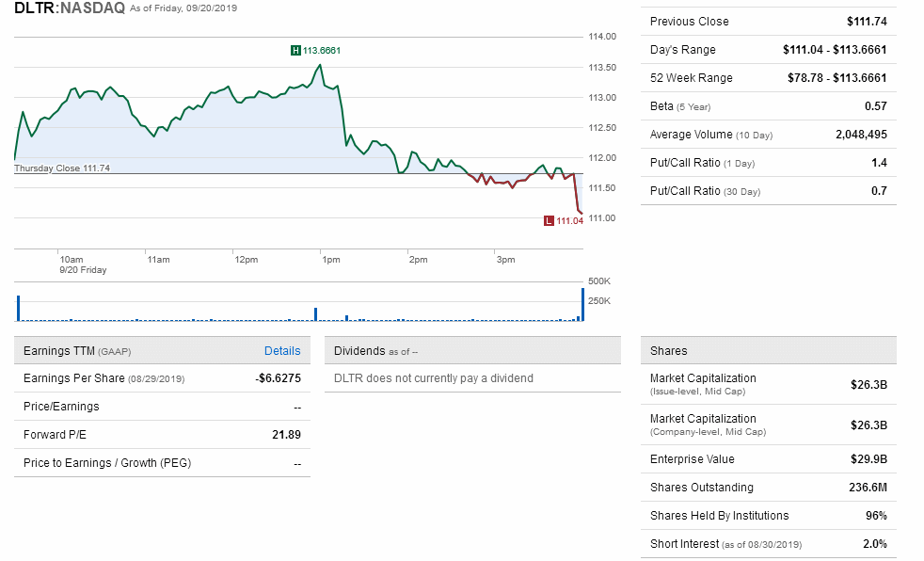Click the green H high marker badge
Viewport: 924px width, 561px height.
(295, 51)
